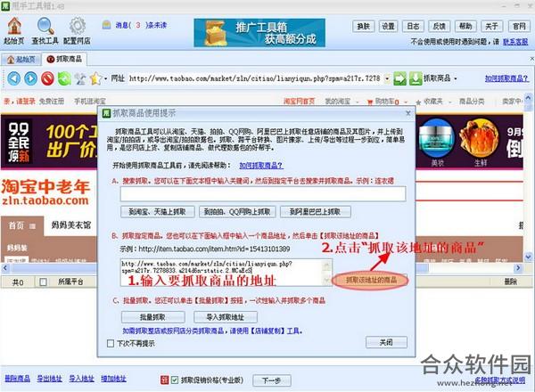Open the 首页 site tab
Screen dimensions: 535x392
click(x=21, y=225)
